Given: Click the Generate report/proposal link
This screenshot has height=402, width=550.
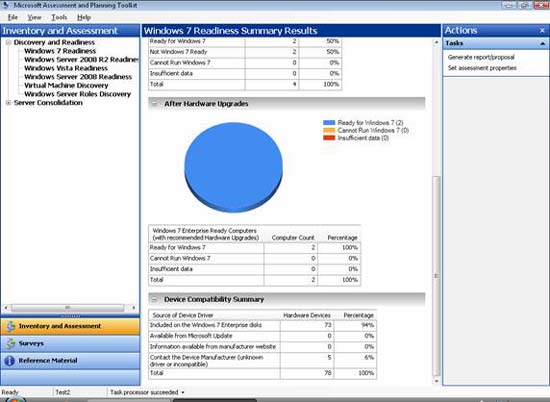Looking at the screenshot, I should [481, 57].
